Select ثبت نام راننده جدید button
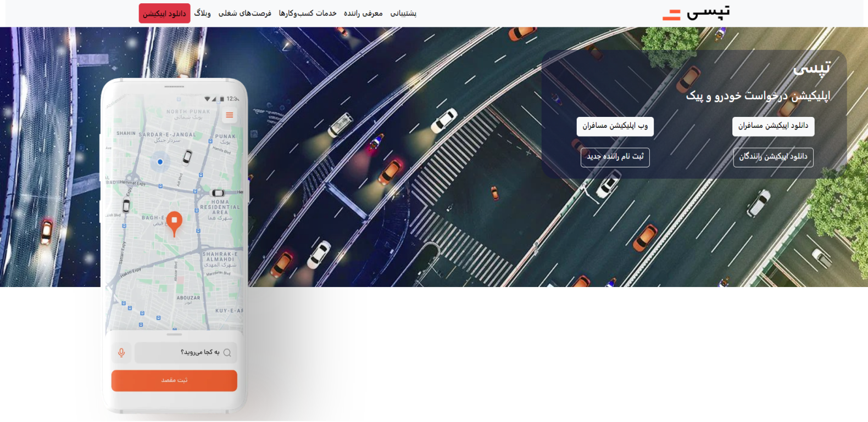Viewport: 868px width, 422px height. click(615, 157)
